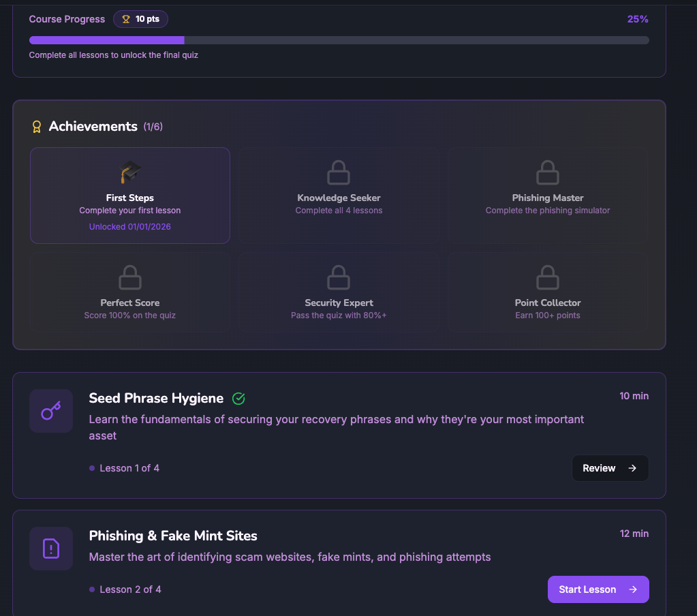The width and height of the screenshot is (697, 616).
Task: Click the Achievements ribbon medal icon
Action: [x=37, y=127]
